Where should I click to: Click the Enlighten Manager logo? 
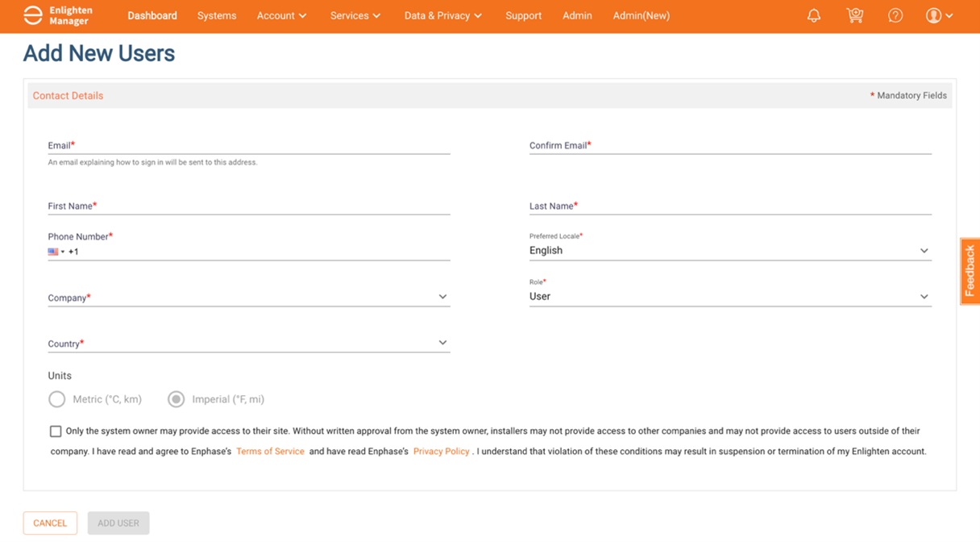(58, 15)
